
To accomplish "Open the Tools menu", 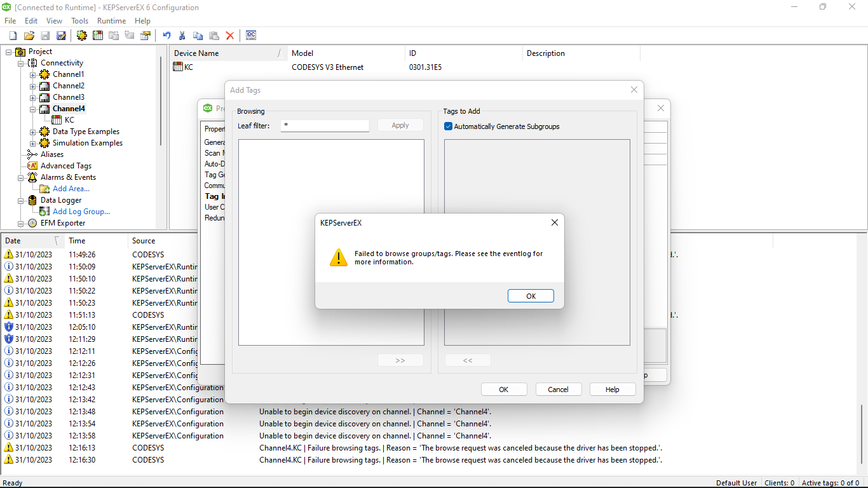I will pyautogui.click(x=79, y=20).
